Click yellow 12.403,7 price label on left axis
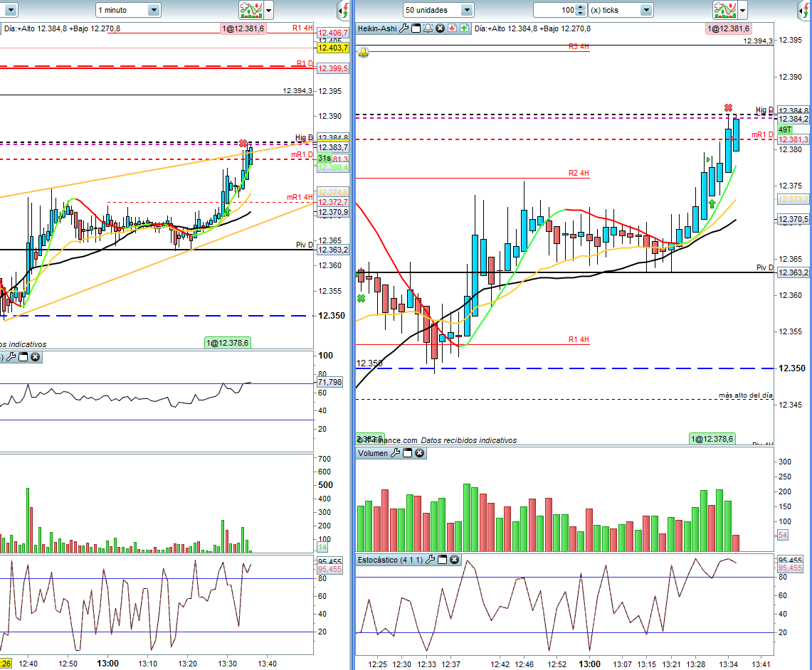The height and width of the screenshot is (670, 812). [x=333, y=48]
